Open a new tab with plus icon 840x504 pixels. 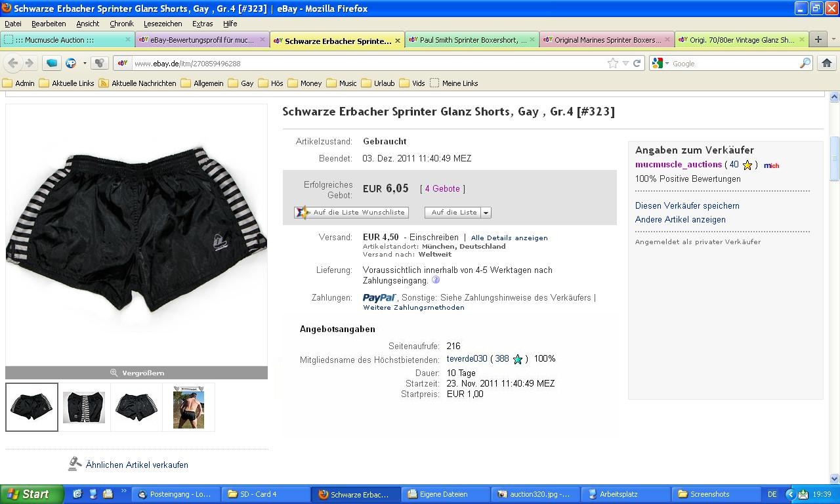pyautogui.click(x=818, y=39)
